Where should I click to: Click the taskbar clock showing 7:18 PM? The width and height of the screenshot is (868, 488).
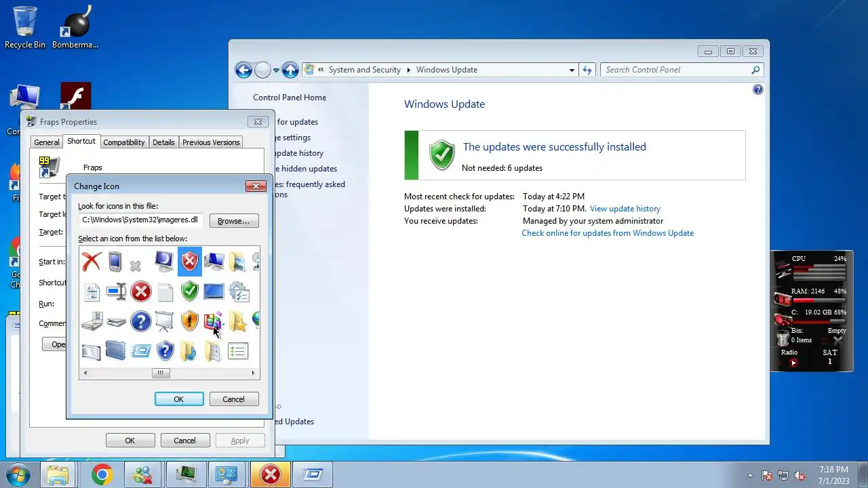click(833, 474)
